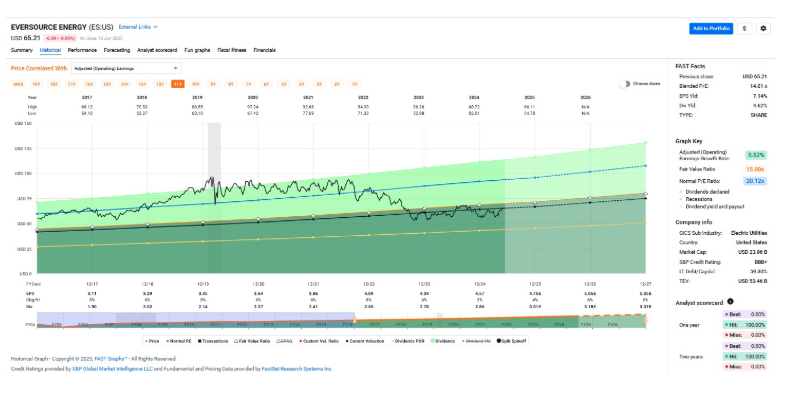
Task: Select the 1Y time range
Action: (x=354, y=84)
